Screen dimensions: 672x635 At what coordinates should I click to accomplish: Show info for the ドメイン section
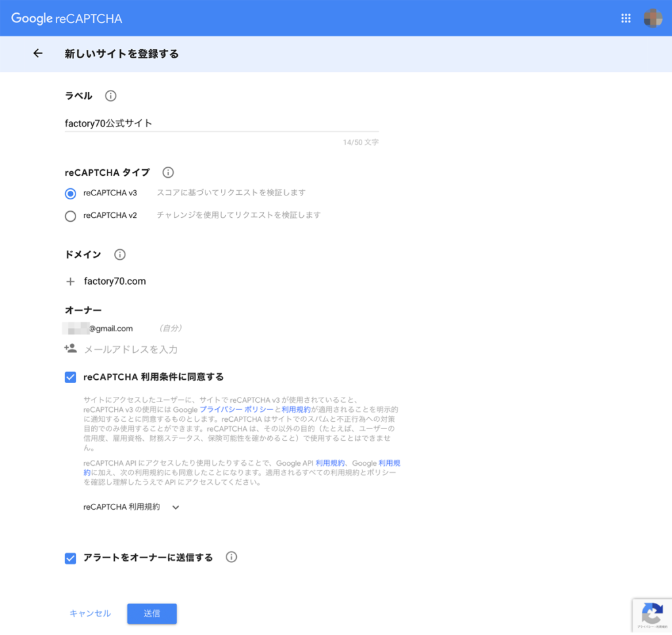(119, 255)
